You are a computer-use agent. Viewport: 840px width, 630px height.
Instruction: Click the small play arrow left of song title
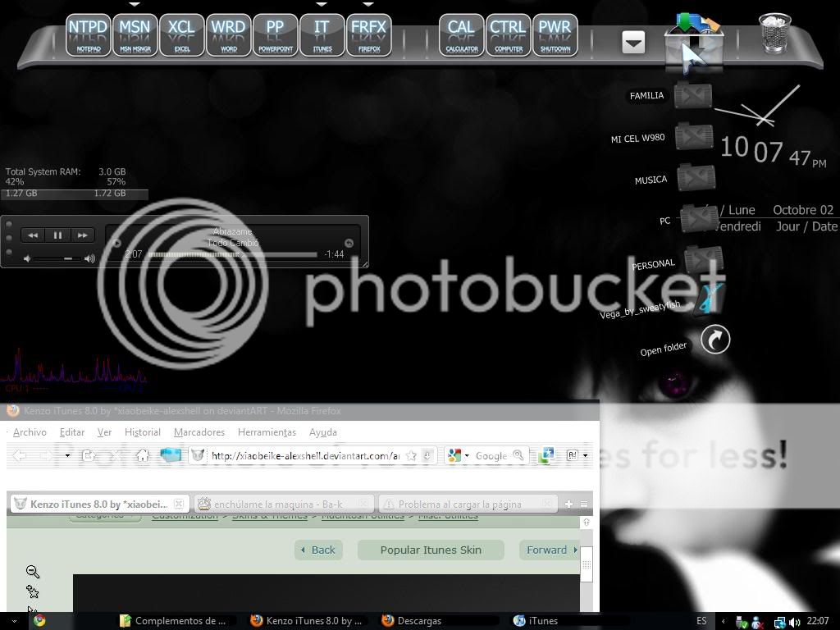(x=116, y=243)
